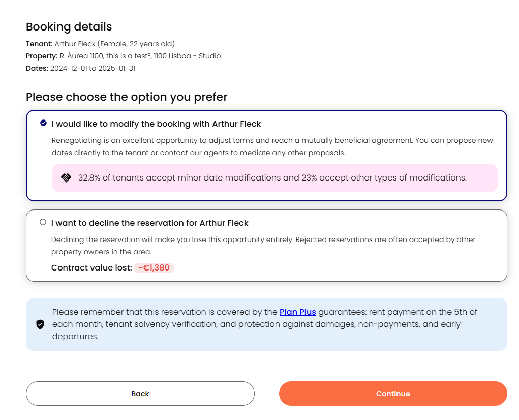519x420 pixels.
Task: Click the 'Please choose the option you prefer' heading
Action: pyautogui.click(x=127, y=97)
